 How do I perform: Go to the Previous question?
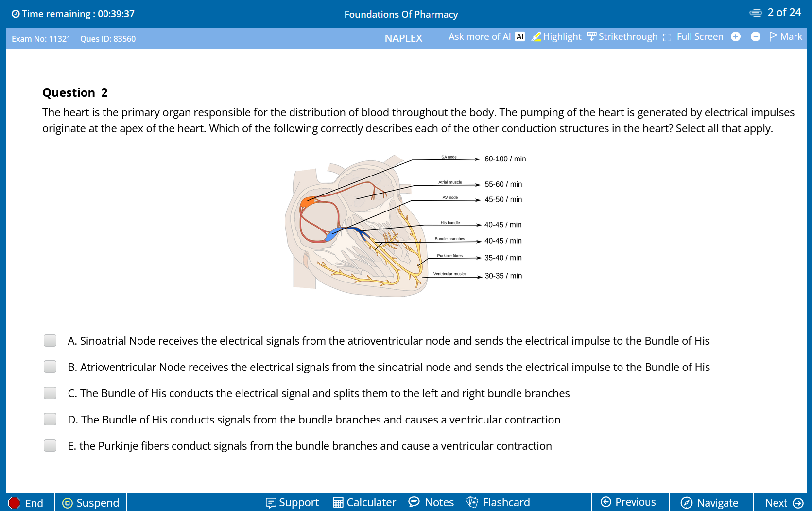pos(628,502)
